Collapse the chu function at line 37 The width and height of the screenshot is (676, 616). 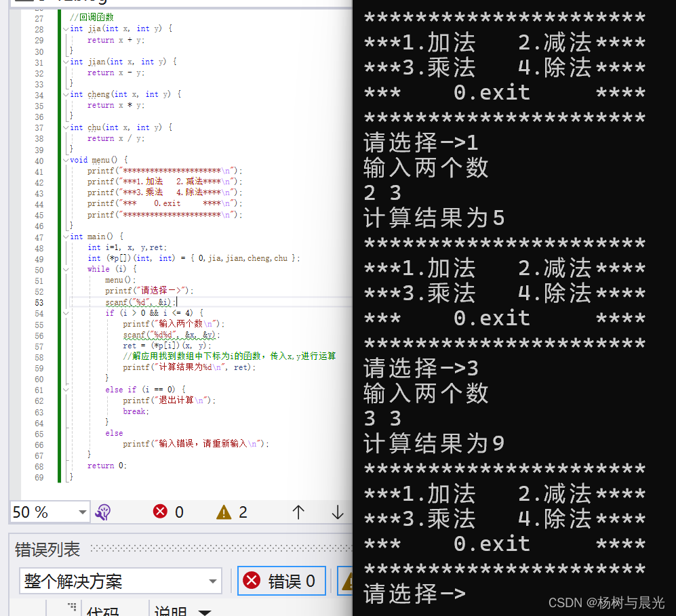pyautogui.click(x=66, y=127)
